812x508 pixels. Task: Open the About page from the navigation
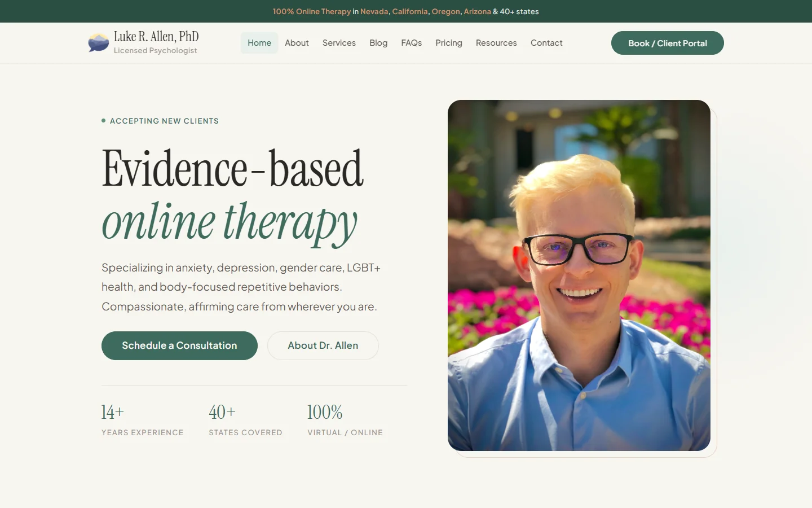(297, 42)
